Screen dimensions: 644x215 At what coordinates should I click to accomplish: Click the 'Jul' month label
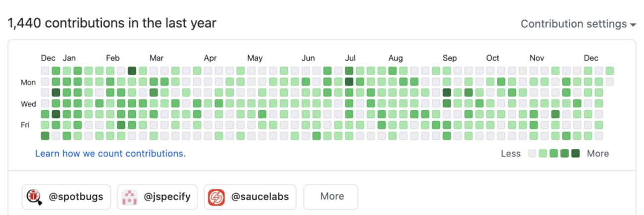coord(350,58)
